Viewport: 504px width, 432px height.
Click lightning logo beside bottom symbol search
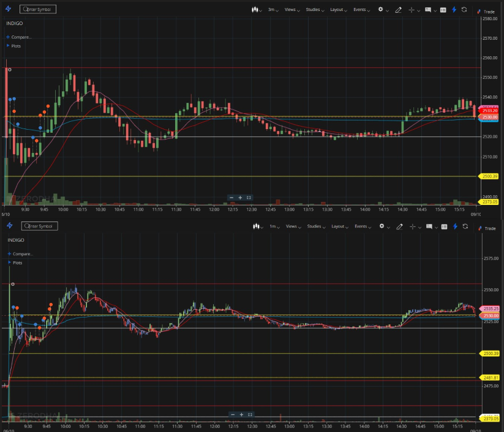click(10, 225)
